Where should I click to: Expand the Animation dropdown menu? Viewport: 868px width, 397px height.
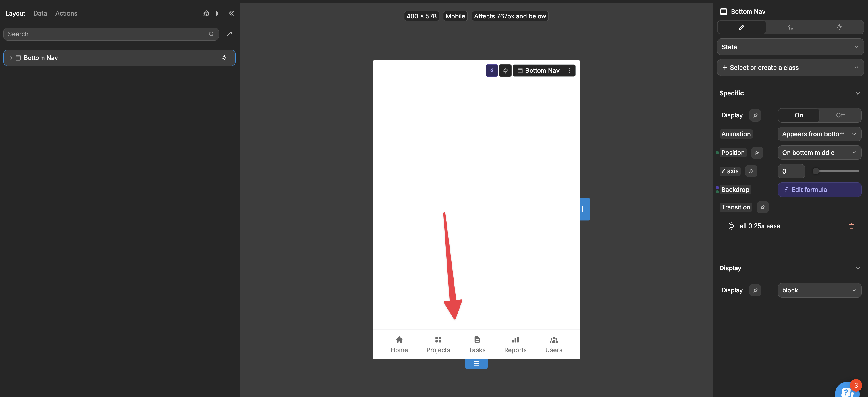[x=819, y=134]
